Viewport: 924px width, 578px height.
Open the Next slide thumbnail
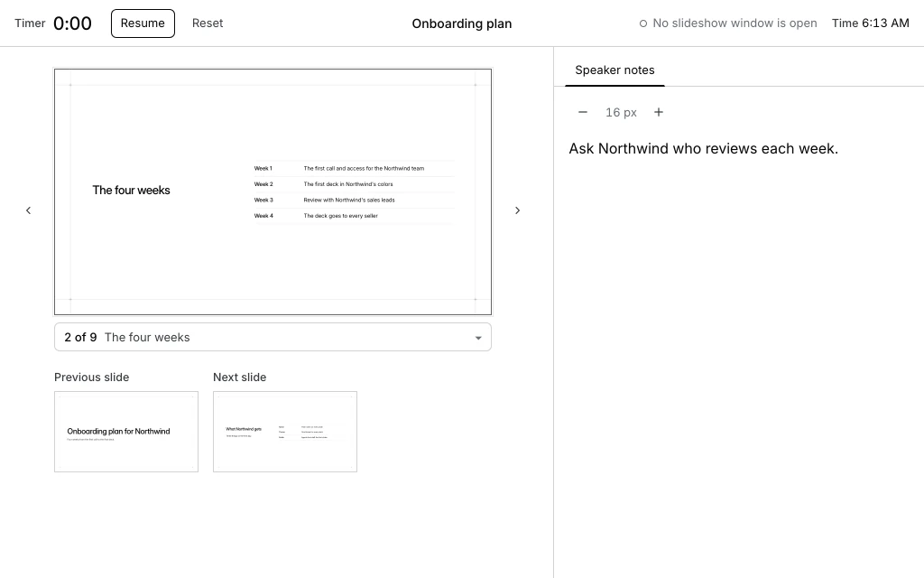click(x=285, y=432)
